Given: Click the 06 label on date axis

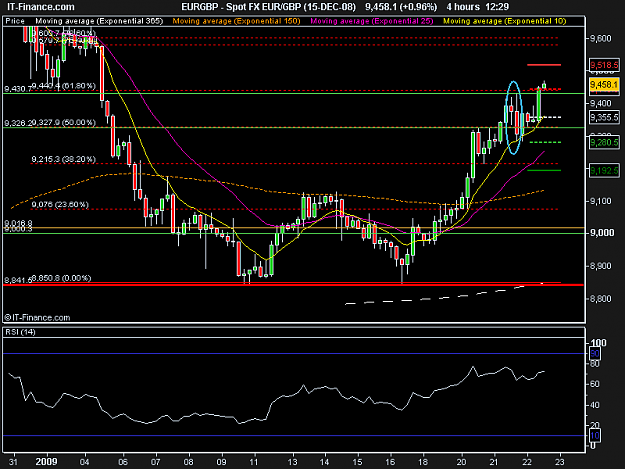Looking at the screenshot, I should click(123, 462).
